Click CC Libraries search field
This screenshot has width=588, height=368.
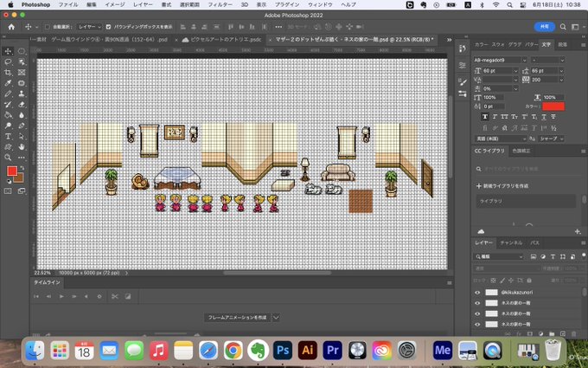pos(527,169)
